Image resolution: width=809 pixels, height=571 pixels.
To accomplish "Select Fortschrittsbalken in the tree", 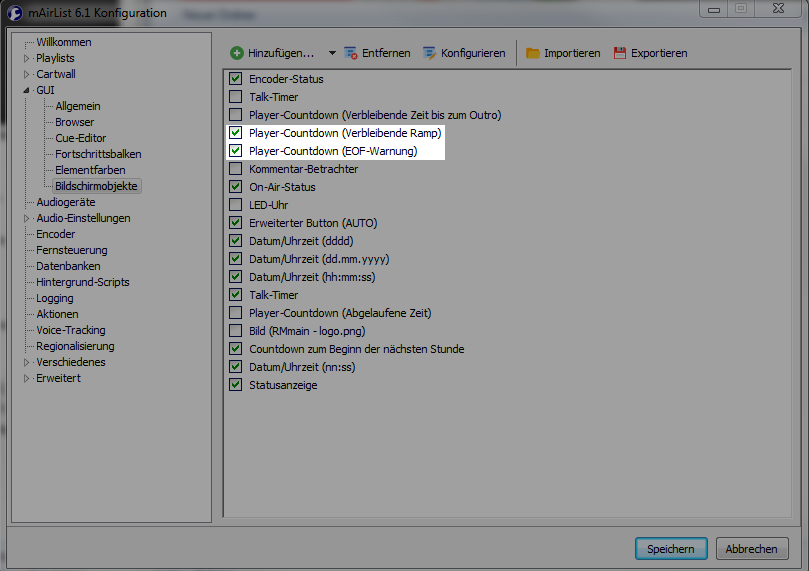I will pyautogui.click(x=98, y=154).
